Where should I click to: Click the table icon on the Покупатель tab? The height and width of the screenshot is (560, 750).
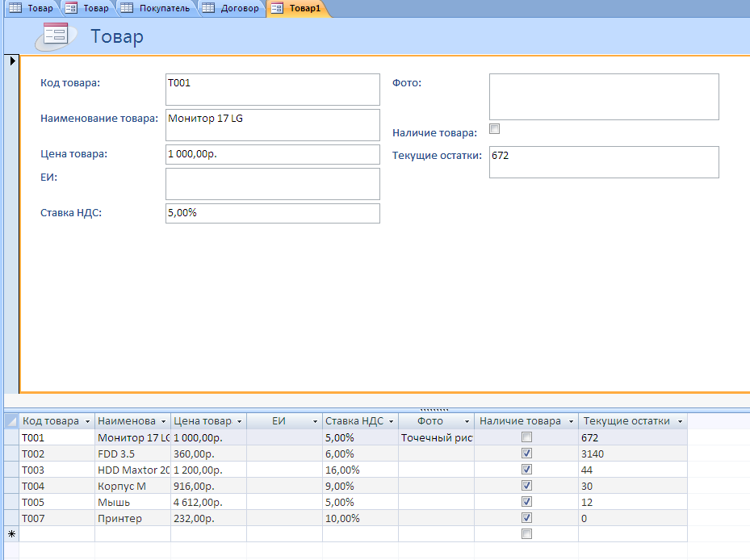coord(127,8)
